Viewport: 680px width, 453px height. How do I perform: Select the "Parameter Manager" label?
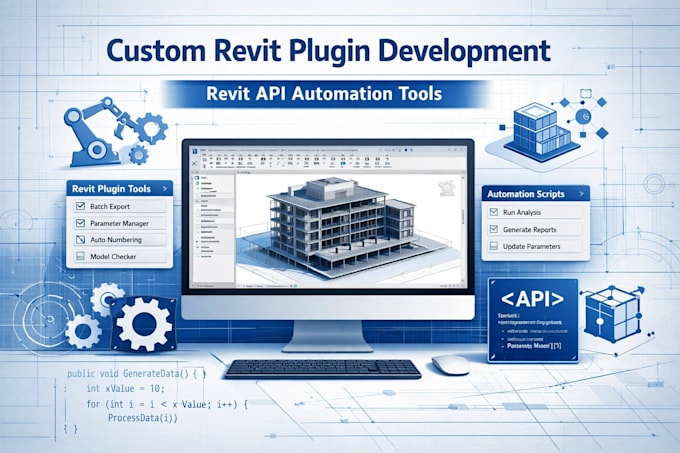[119, 224]
